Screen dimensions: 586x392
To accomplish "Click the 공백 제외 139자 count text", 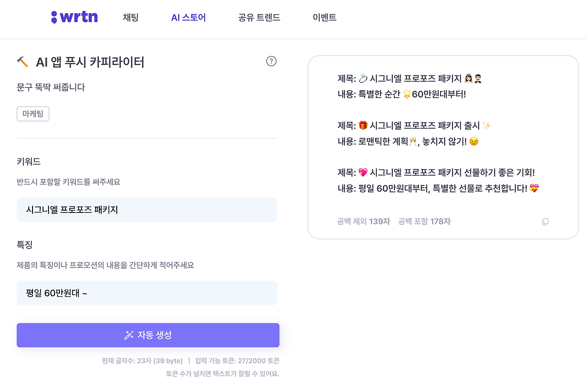I will point(363,221).
